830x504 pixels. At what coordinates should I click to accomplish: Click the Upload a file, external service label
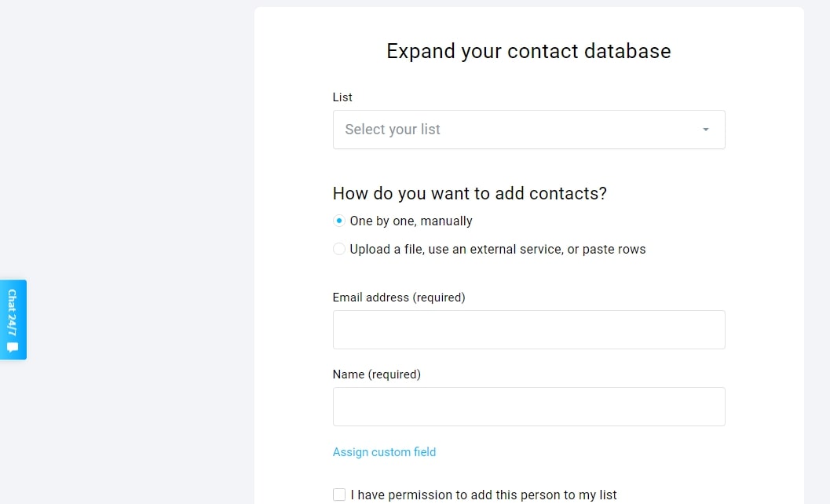point(498,250)
